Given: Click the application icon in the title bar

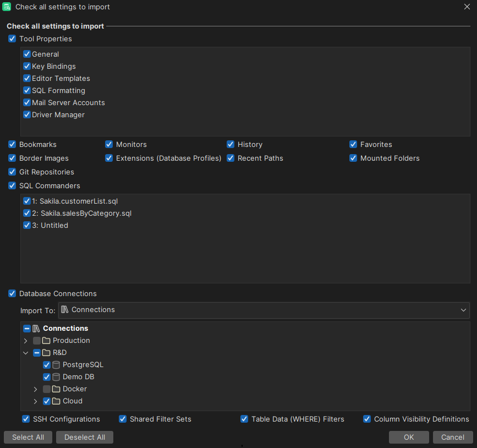Looking at the screenshot, I should click(x=7, y=7).
